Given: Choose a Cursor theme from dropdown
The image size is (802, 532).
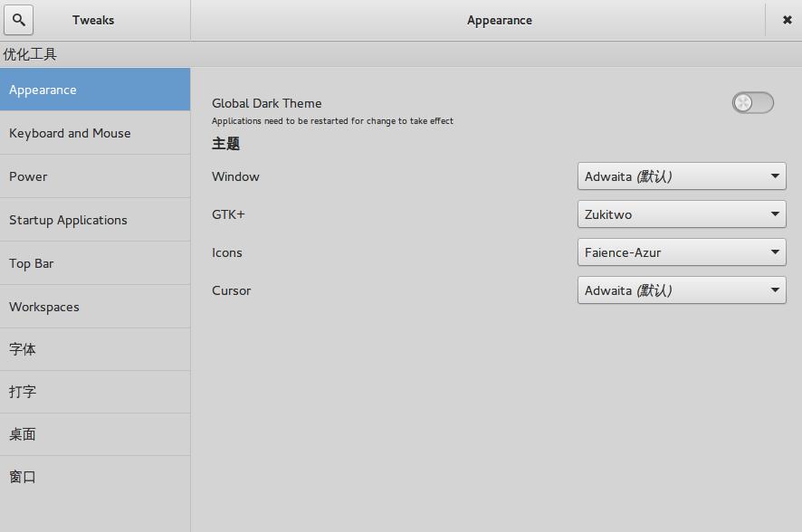Looking at the screenshot, I should (681, 290).
